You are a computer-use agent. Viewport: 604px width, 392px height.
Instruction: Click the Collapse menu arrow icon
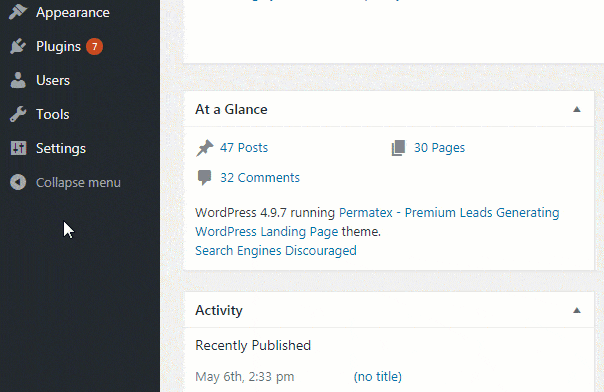(18, 182)
